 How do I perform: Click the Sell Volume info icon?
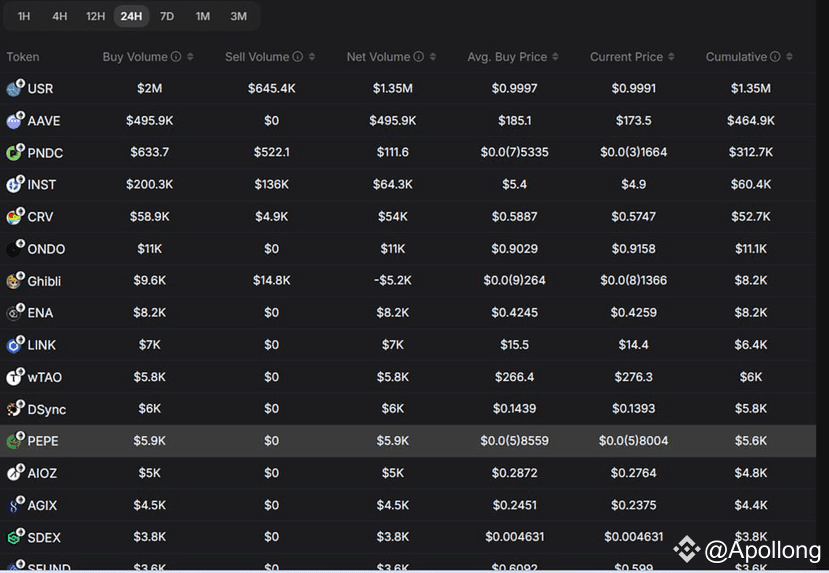click(x=298, y=57)
